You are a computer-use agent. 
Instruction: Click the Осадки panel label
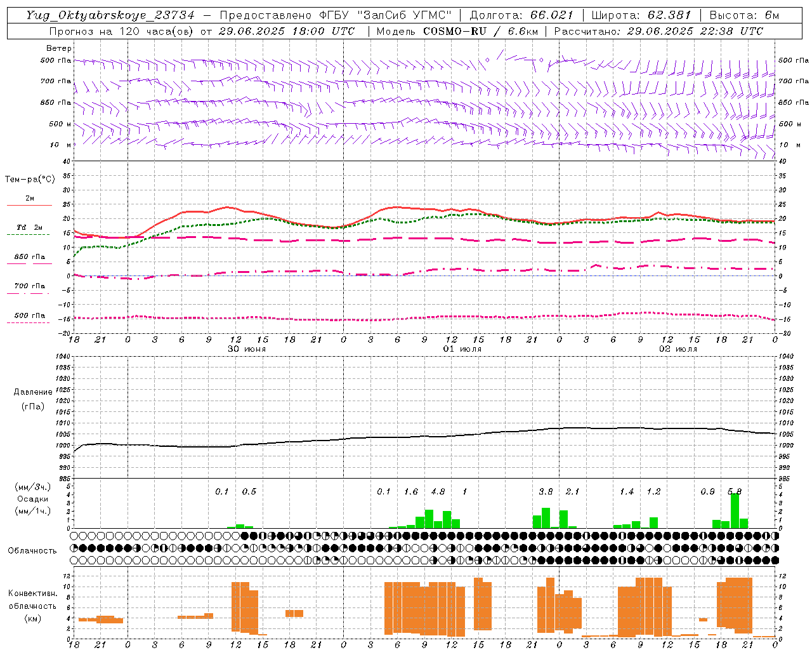coord(33,499)
